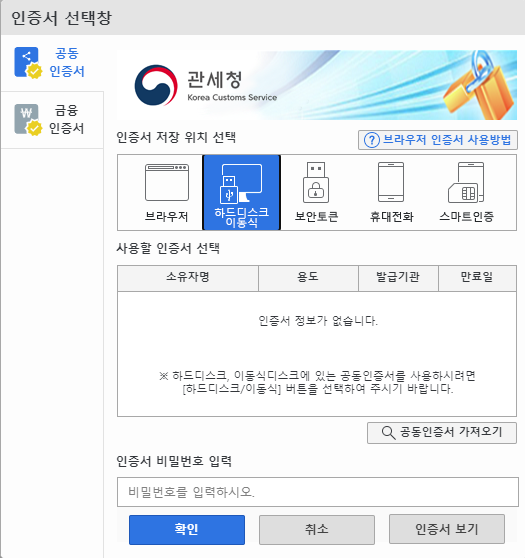The image size is (525, 558).
Task: Click the 용도 column header
Action: (x=308, y=278)
